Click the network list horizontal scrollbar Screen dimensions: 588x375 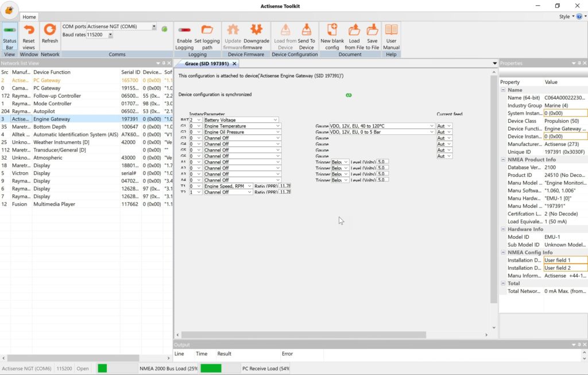(73, 358)
